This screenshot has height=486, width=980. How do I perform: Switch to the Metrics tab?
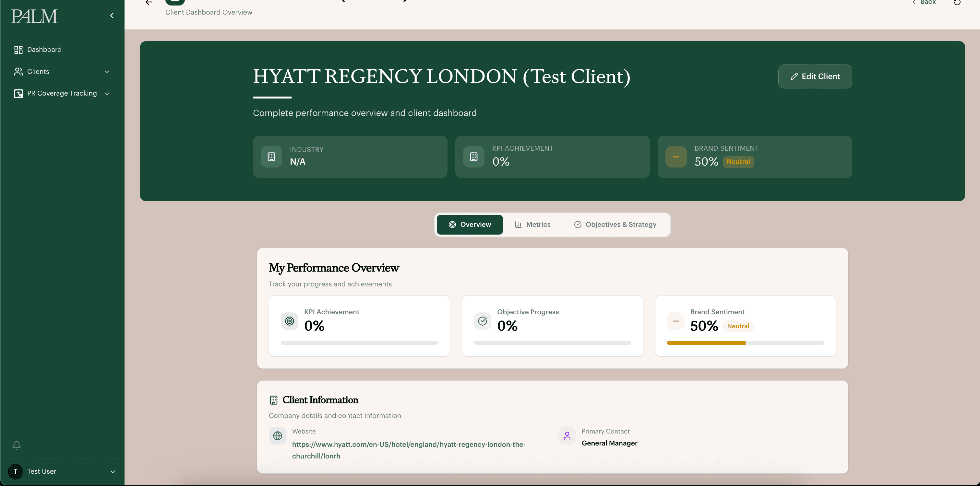coord(532,225)
